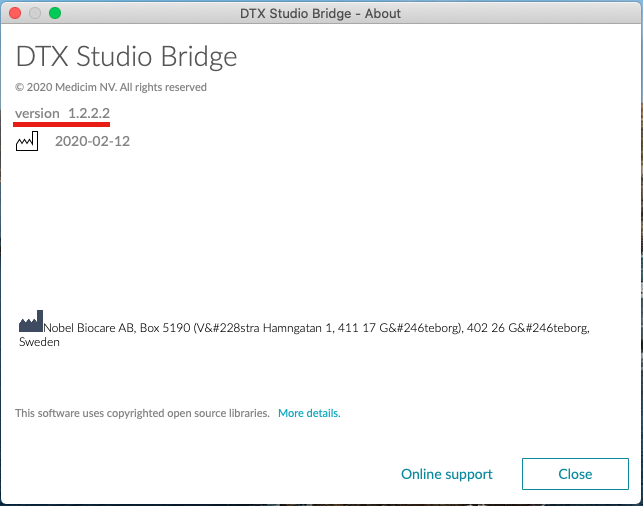Click the open source libraries notice text

point(142,413)
